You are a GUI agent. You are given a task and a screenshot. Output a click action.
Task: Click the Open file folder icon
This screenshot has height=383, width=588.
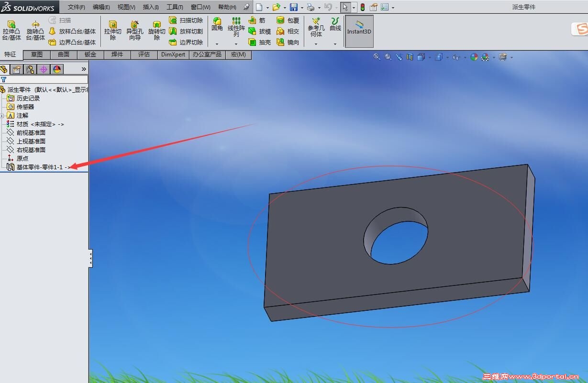click(276, 7)
